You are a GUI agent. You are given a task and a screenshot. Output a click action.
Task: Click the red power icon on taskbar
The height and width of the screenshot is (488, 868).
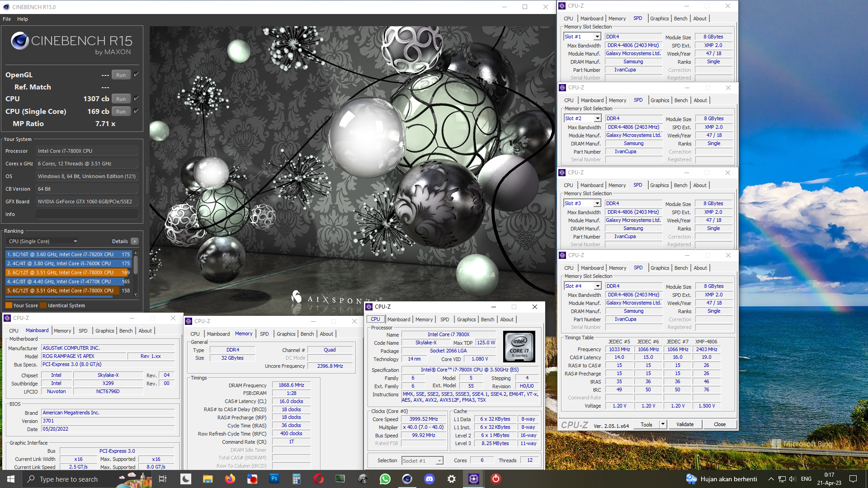495,479
